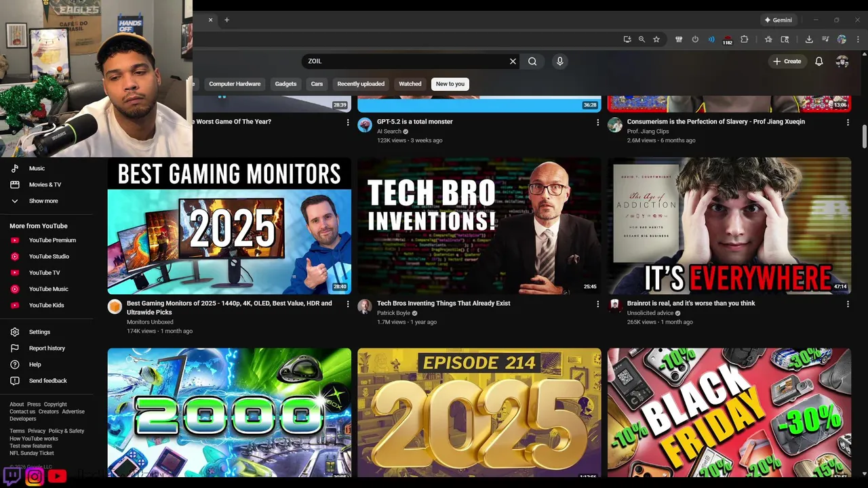868x488 pixels.
Task: Select the Recently uploaded filter chip
Action: point(361,84)
